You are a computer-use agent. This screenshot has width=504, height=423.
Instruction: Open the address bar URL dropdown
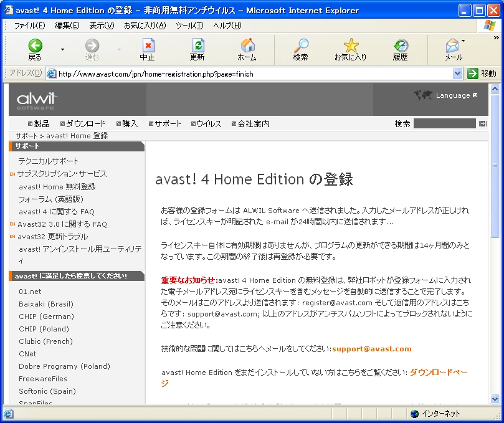[x=457, y=74]
